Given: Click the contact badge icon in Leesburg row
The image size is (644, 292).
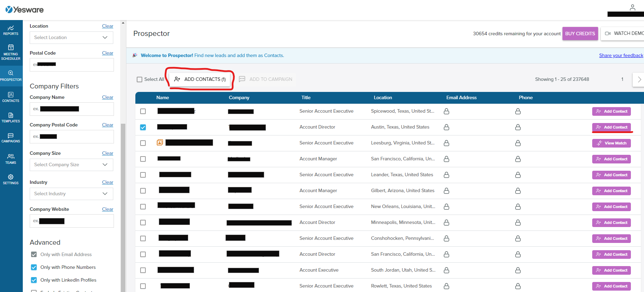Looking at the screenshot, I should 160,142.
